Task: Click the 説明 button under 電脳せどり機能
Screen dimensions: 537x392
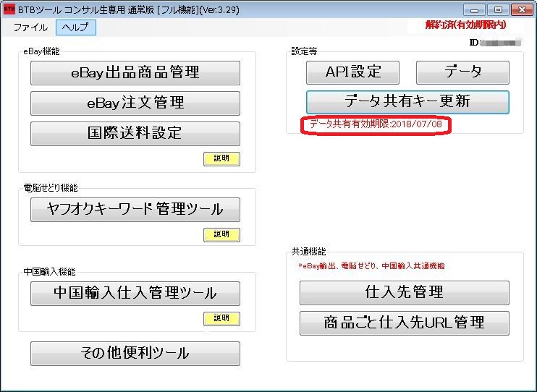Action: pos(221,235)
